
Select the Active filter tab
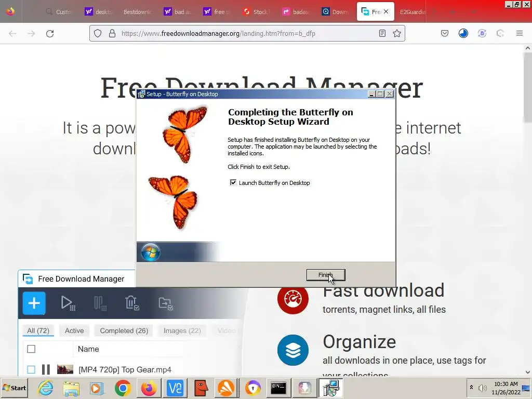click(x=74, y=331)
